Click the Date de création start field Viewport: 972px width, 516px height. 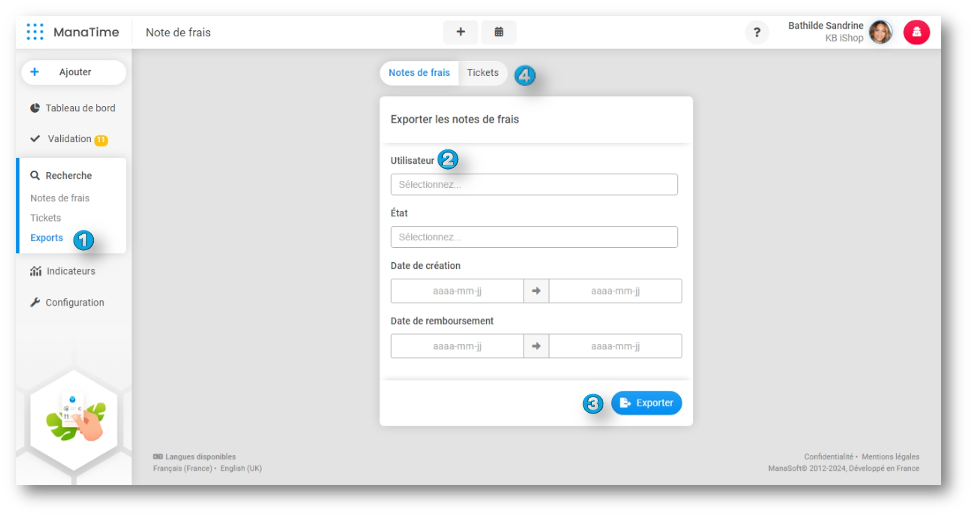[457, 291]
